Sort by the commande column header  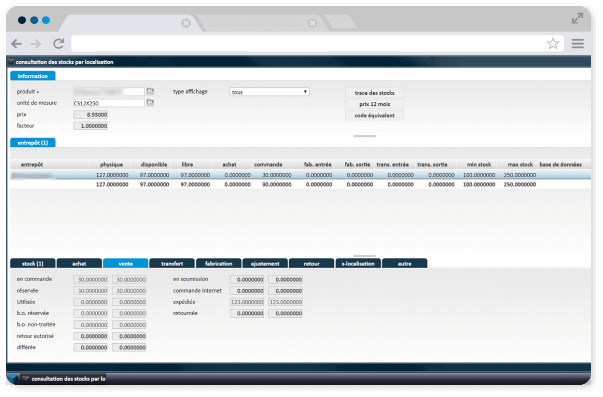click(268, 164)
